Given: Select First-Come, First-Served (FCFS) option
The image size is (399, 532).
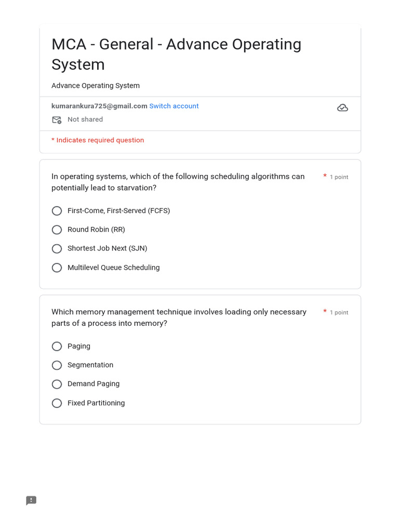Looking at the screenshot, I should (57, 211).
